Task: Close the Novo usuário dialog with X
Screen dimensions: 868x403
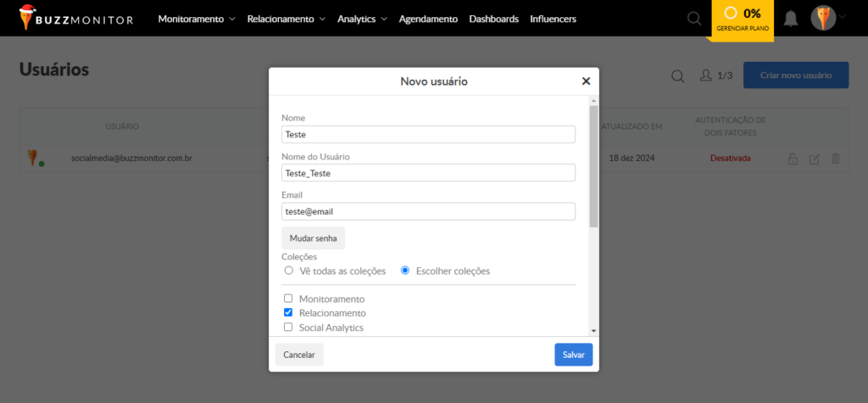Action: click(x=586, y=81)
